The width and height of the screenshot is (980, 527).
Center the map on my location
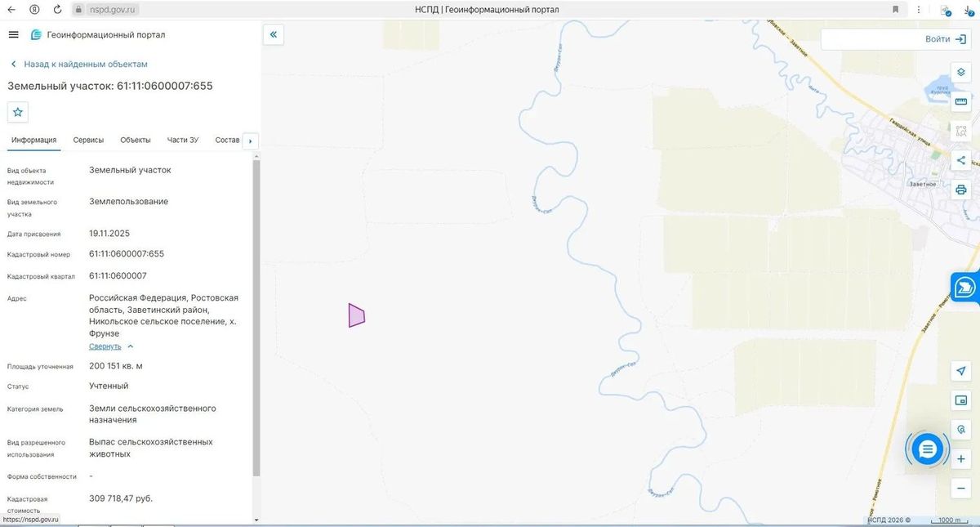961,371
